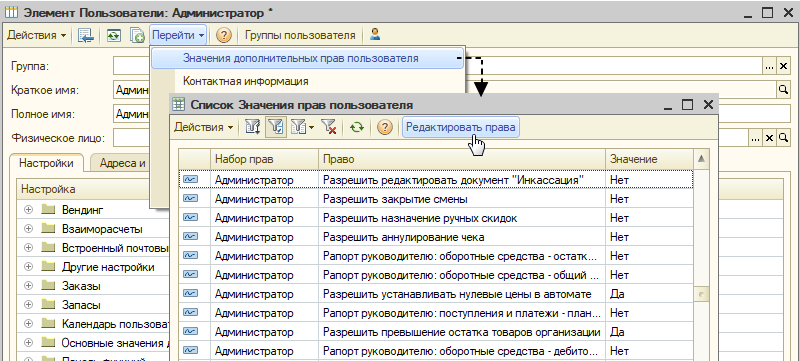
Task: Open the Перейти dropdown menu
Action: point(178,35)
